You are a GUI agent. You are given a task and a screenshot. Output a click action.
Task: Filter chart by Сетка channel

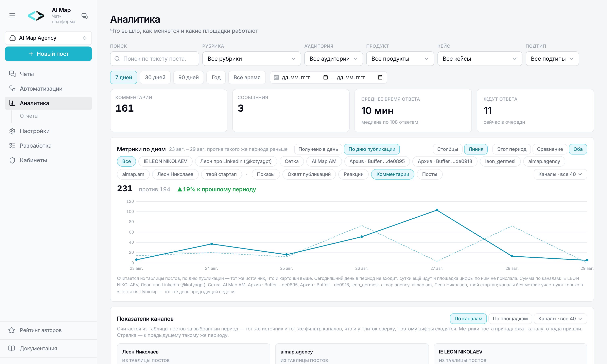(x=292, y=161)
